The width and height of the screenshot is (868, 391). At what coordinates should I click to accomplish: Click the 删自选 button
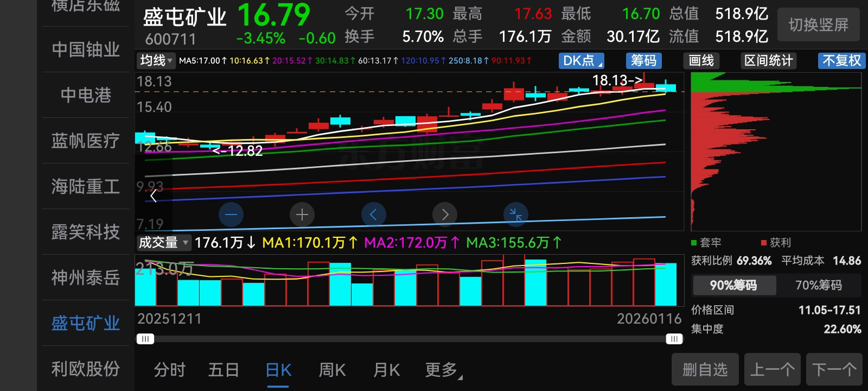pyautogui.click(x=705, y=370)
